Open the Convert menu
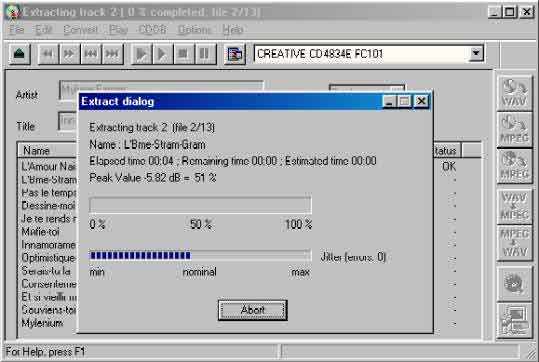 (x=80, y=30)
